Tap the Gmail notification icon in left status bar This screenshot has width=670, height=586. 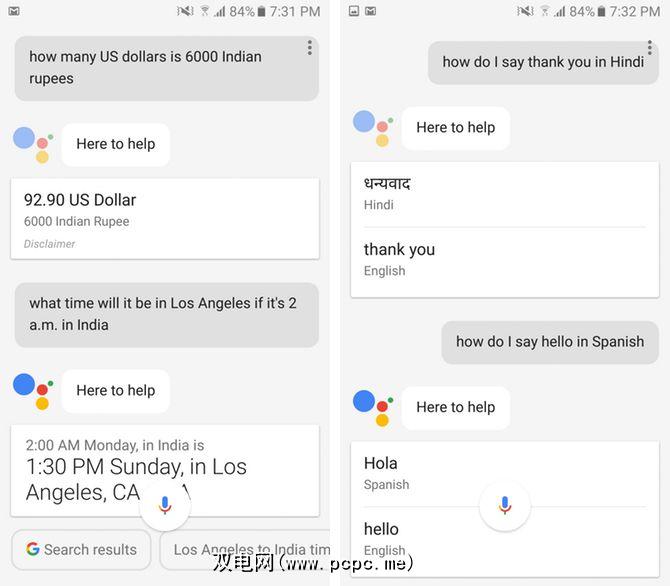pos(14,11)
